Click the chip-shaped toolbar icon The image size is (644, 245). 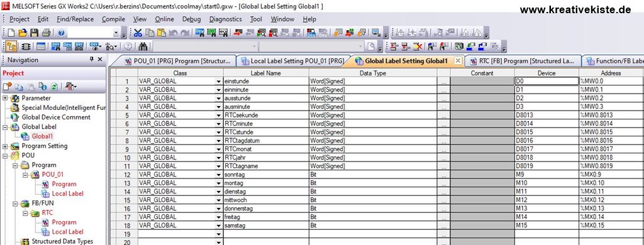[x=26, y=46]
